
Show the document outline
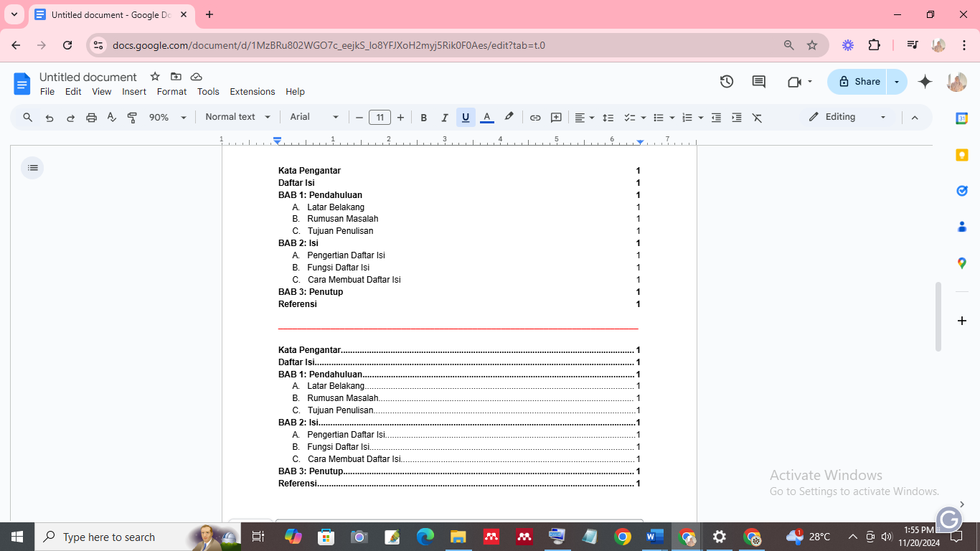[x=32, y=168]
